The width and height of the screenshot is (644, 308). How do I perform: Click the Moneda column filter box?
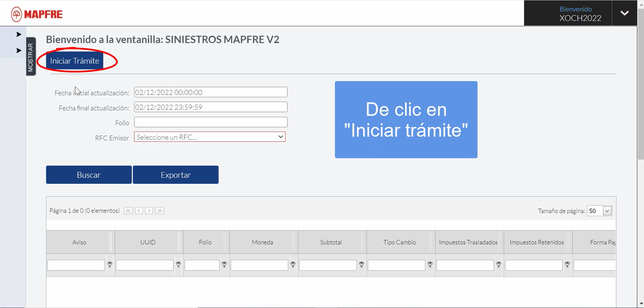[259, 265]
